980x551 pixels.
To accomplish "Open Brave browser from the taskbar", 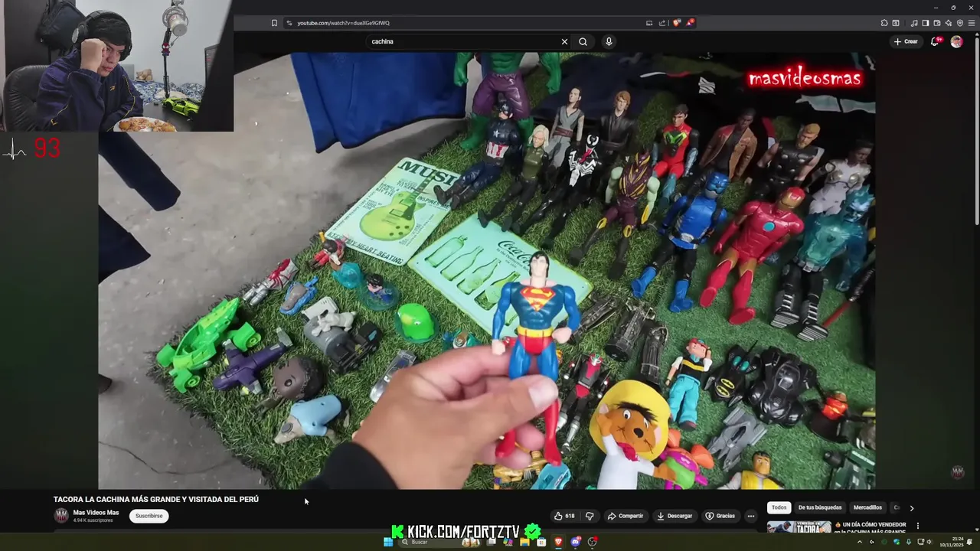I will (x=558, y=542).
